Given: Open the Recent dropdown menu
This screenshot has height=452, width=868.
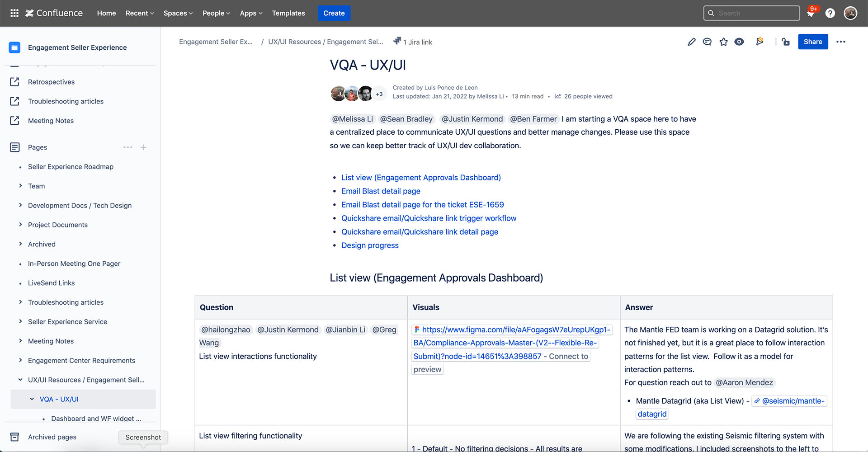Looking at the screenshot, I should 140,13.
